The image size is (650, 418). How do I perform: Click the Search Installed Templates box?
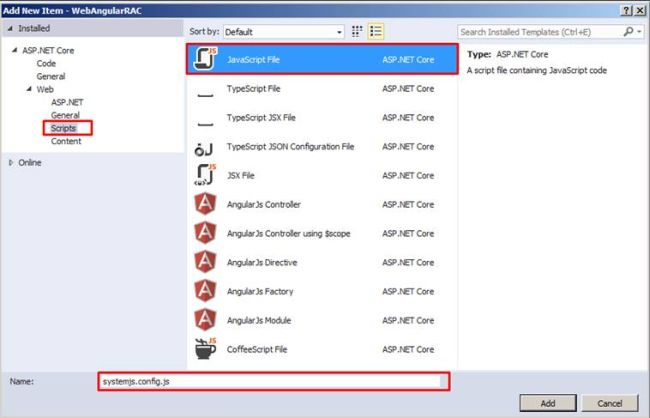540,32
